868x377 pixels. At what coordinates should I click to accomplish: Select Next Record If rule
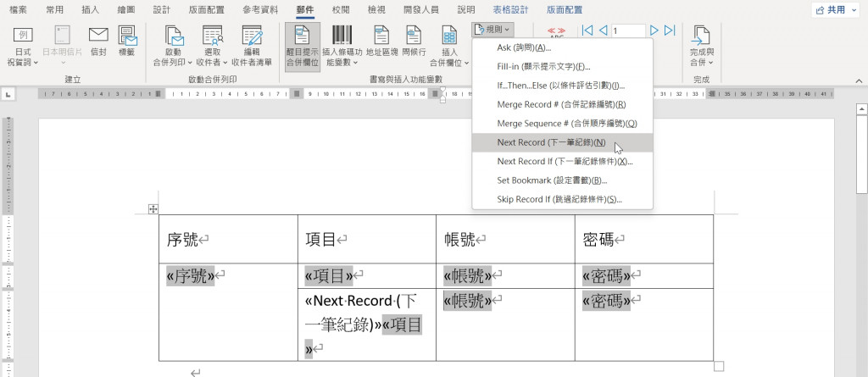563,161
